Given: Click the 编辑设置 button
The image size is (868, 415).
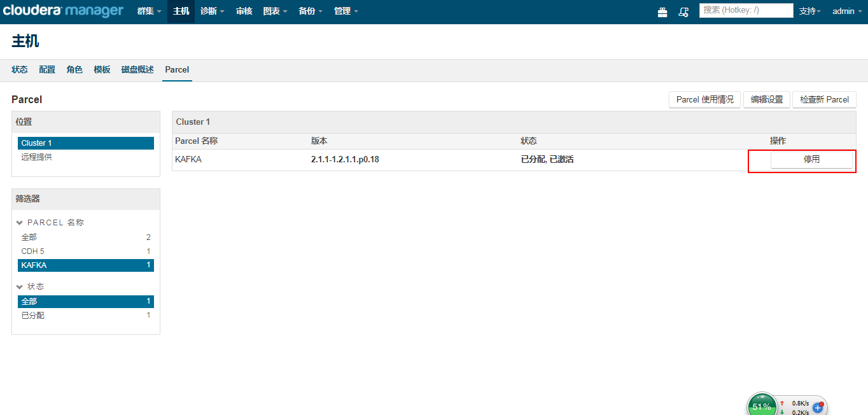Looking at the screenshot, I should 767,100.
